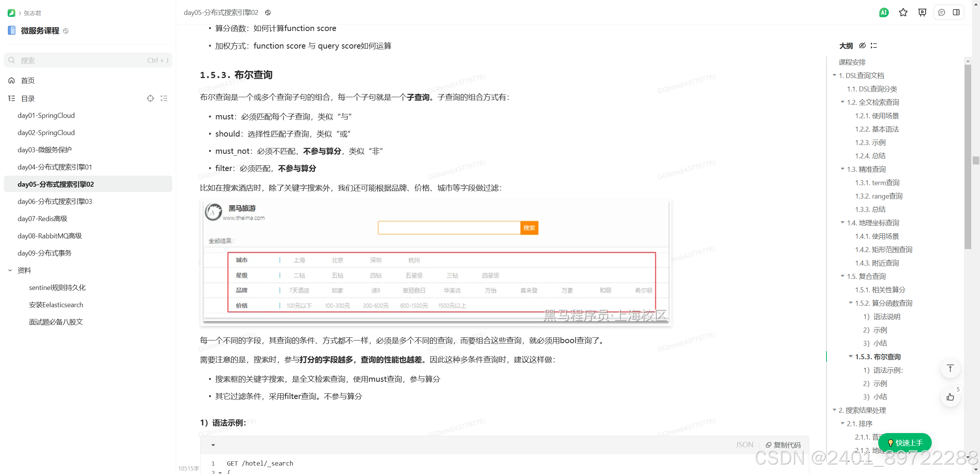Viewport: 980px width, 474px height.
Task: Go to 首页 in the sidebar
Action: click(28, 80)
